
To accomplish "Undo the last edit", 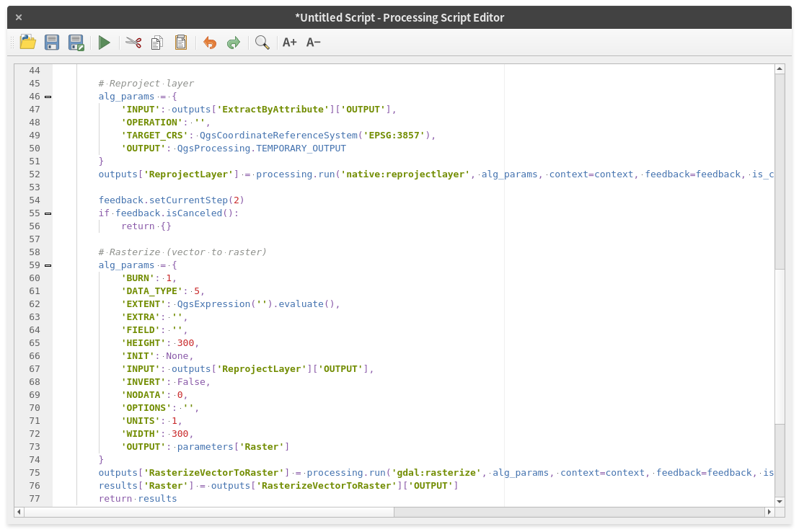I will click(x=210, y=43).
